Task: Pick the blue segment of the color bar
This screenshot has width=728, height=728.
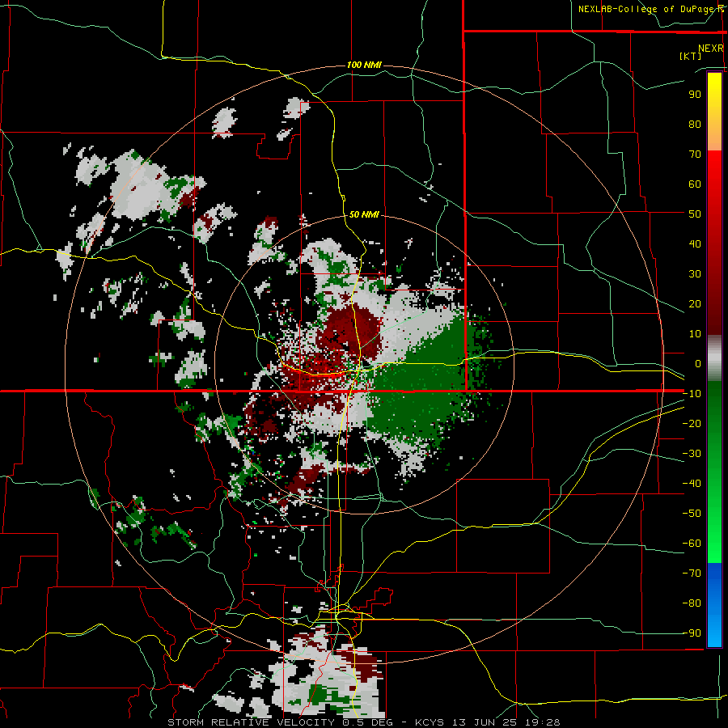Action: (714, 605)
